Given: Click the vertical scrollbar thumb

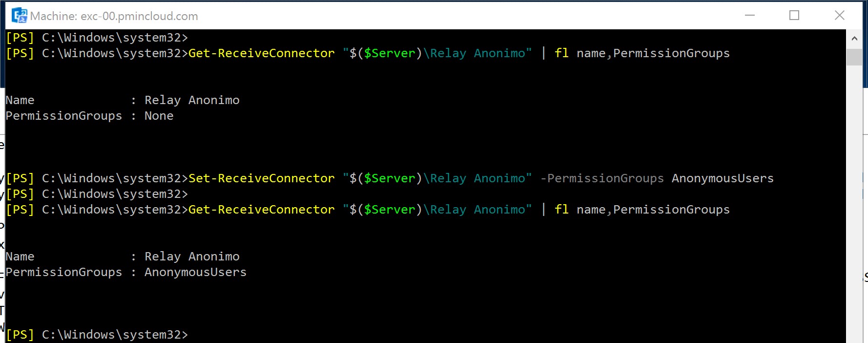Looking at the screenshot, I should [x=854, y=57].
